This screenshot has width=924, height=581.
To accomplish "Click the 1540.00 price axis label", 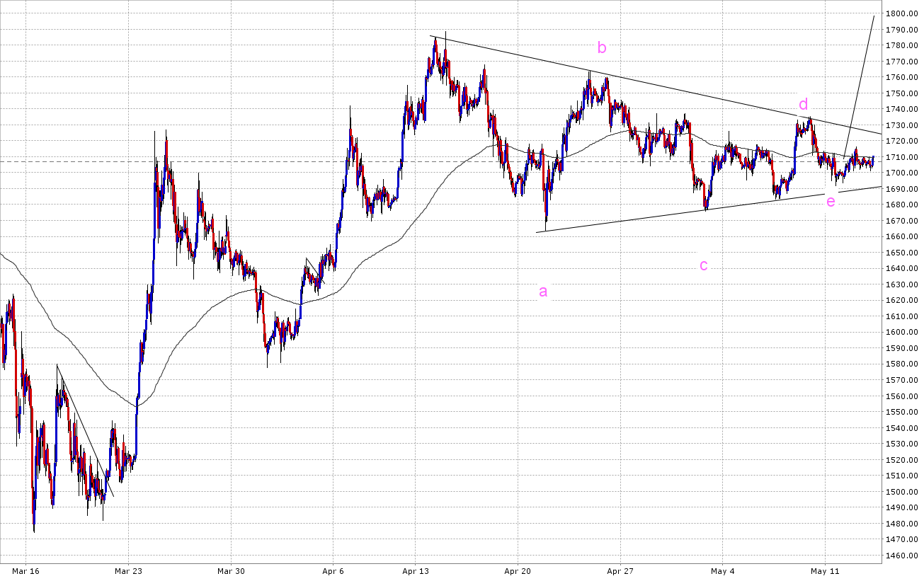I will click(x=903, y=428).
